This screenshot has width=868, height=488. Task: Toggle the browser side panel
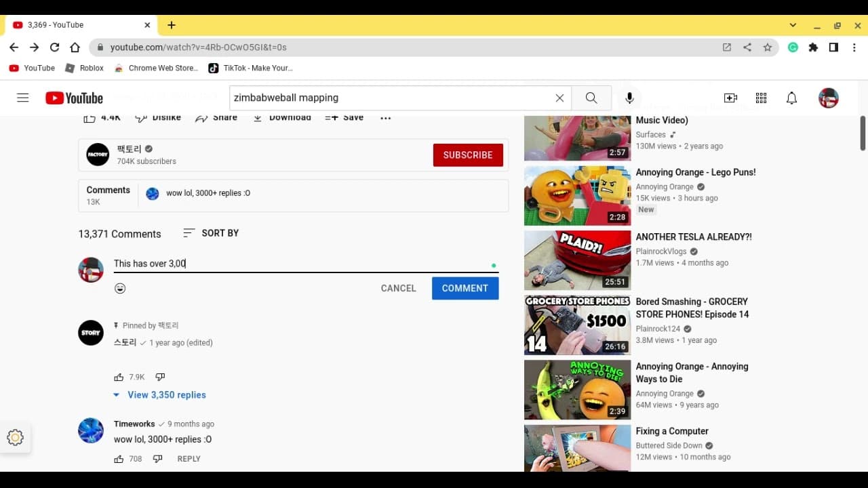[833, 47]
